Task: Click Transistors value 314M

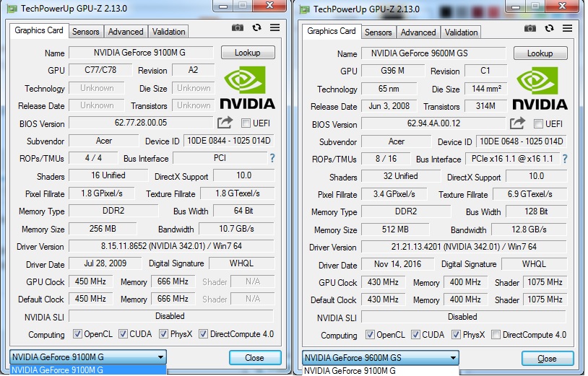Action: pos(486,106)
